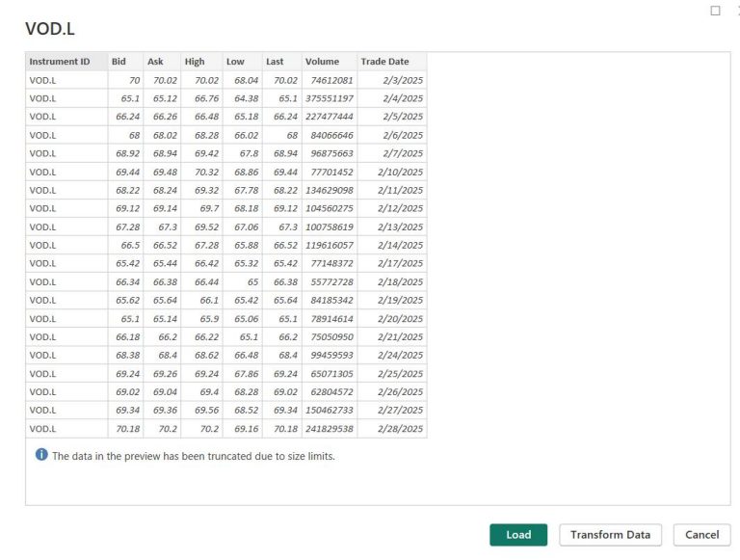740x560 pixels.
Task: Click the trade date cell 2/14/2025
Action: click(392, 246)
